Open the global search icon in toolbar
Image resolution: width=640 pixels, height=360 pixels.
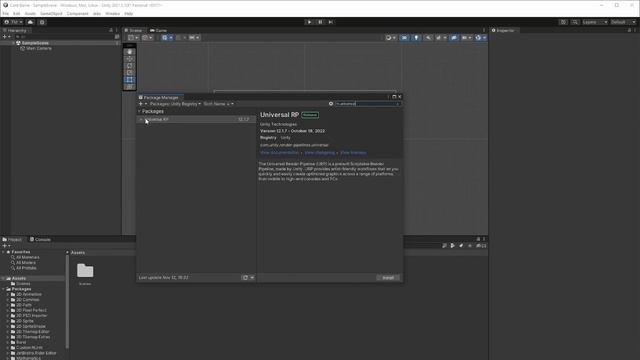[575, 22]
